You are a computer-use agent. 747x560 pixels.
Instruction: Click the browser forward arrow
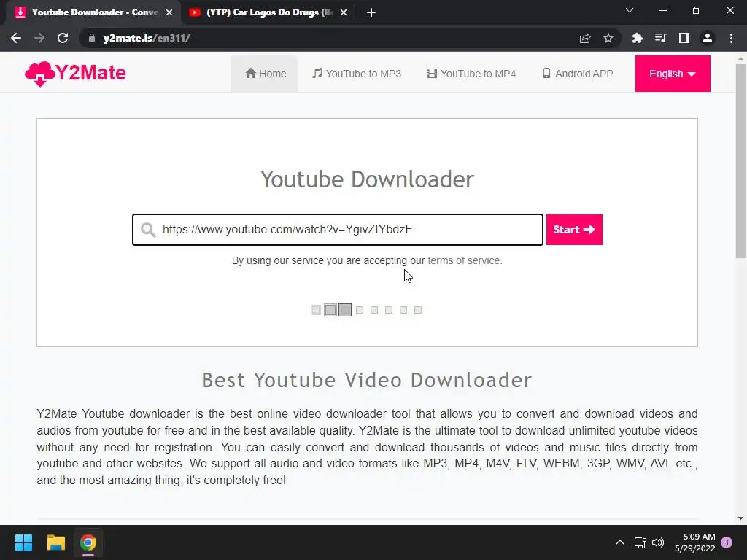click(39, 38)
